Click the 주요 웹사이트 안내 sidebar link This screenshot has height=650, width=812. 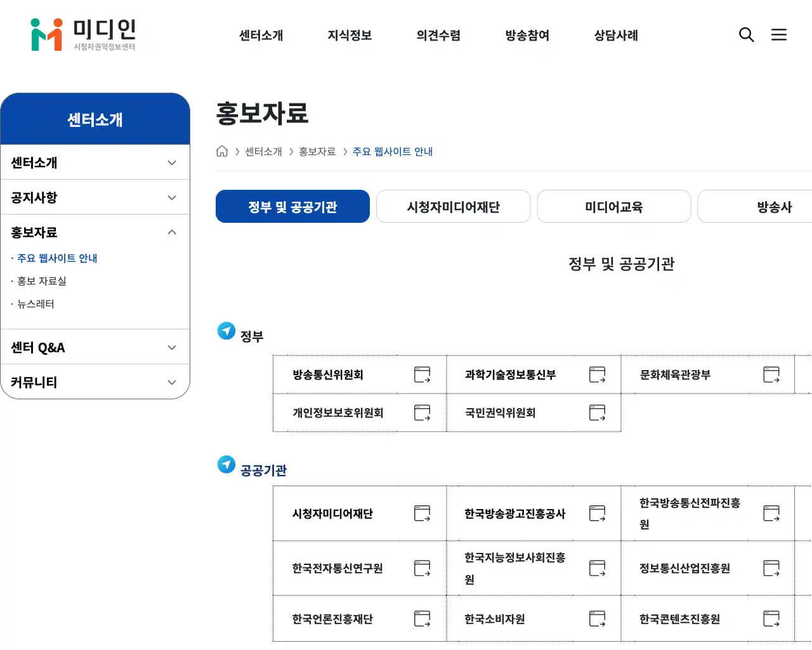pos(58,258)
